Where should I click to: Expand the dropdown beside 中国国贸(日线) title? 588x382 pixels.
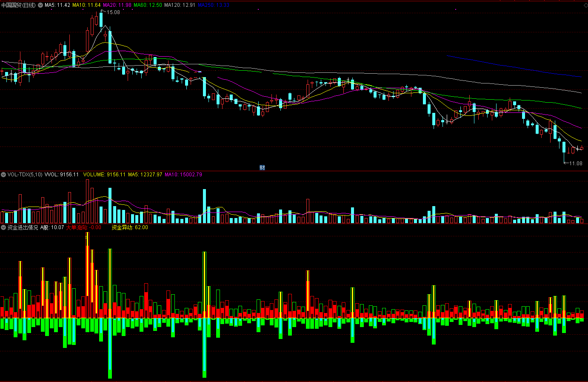[x=40, y=5]
